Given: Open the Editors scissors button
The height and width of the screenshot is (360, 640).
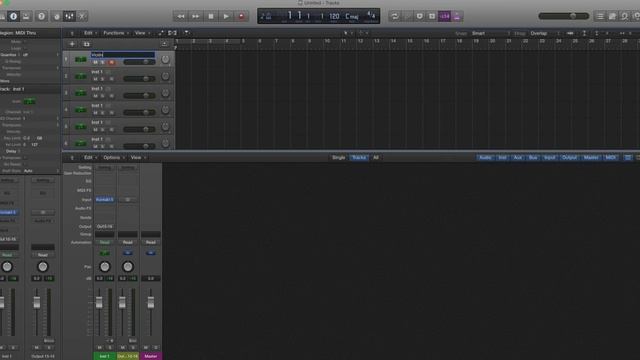Looking at the screenshot, I should (82, 16).
